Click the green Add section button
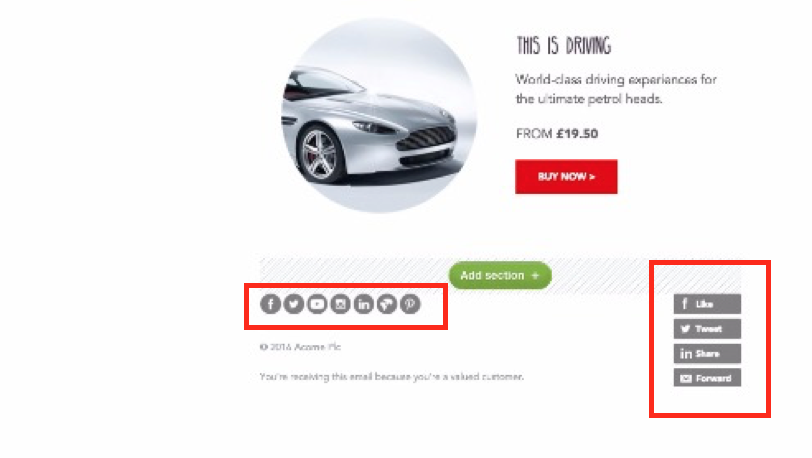 tap(500, 275)
